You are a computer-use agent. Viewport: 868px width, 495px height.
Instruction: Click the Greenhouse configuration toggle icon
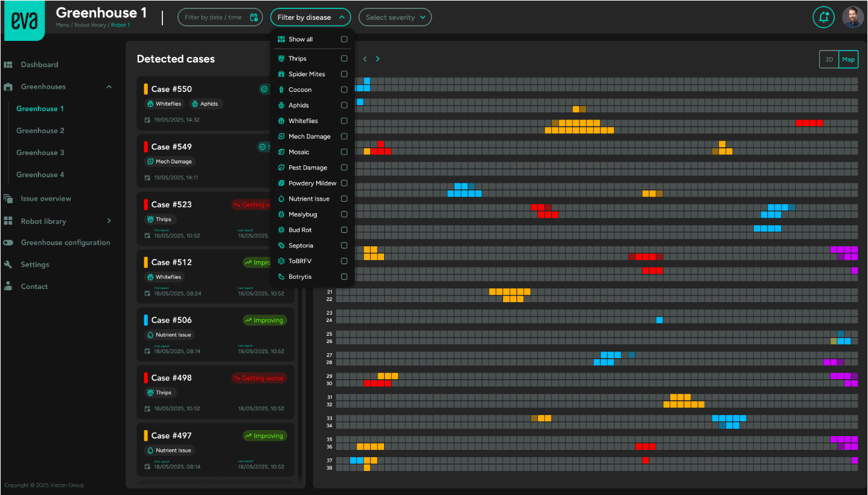click(x=8, y=243)
